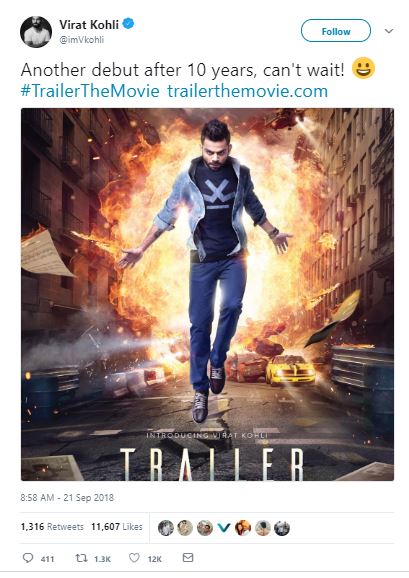This screenshot has width=409, height=578.
Task: Click the reply speech bubble icon
Action: [x=28, y=558]
